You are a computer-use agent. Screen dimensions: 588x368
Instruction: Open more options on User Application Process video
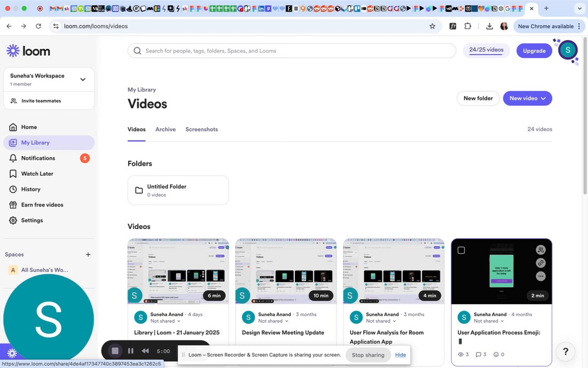541,276
